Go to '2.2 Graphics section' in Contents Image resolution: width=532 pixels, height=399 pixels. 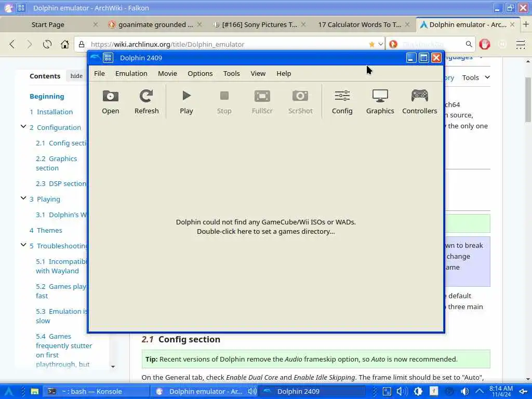click(x=56, y=163)
